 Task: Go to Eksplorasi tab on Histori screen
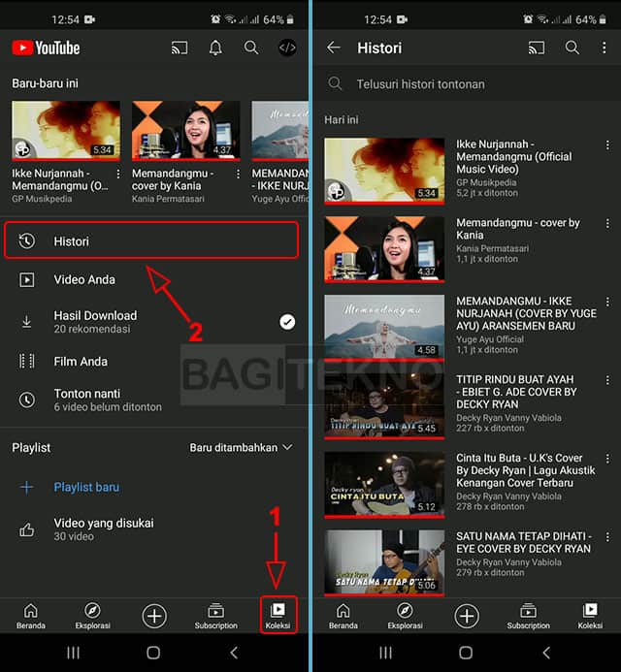tap(405, 616)
